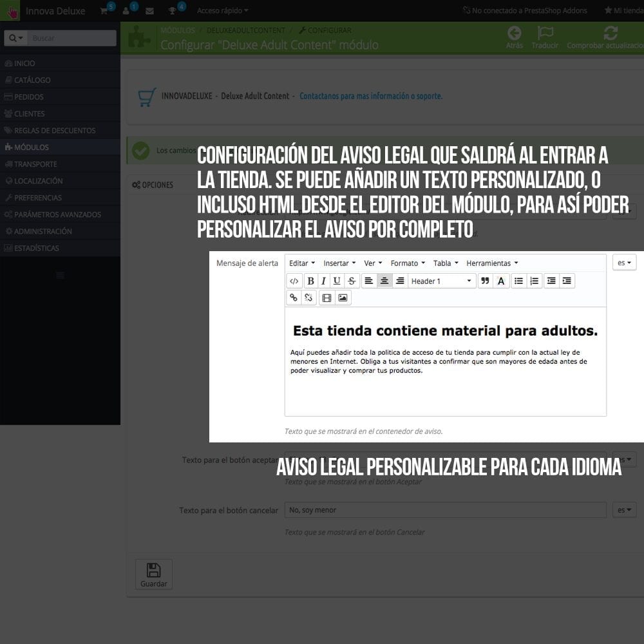Insert image in editor
Viewport: 644px width, 644px height.
[343, 298]
